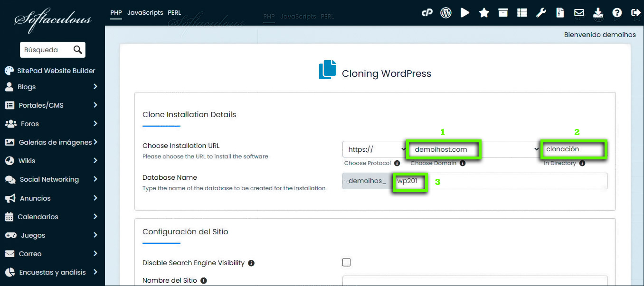
Task: Click the question mark help icon
Action: point(617,13)
